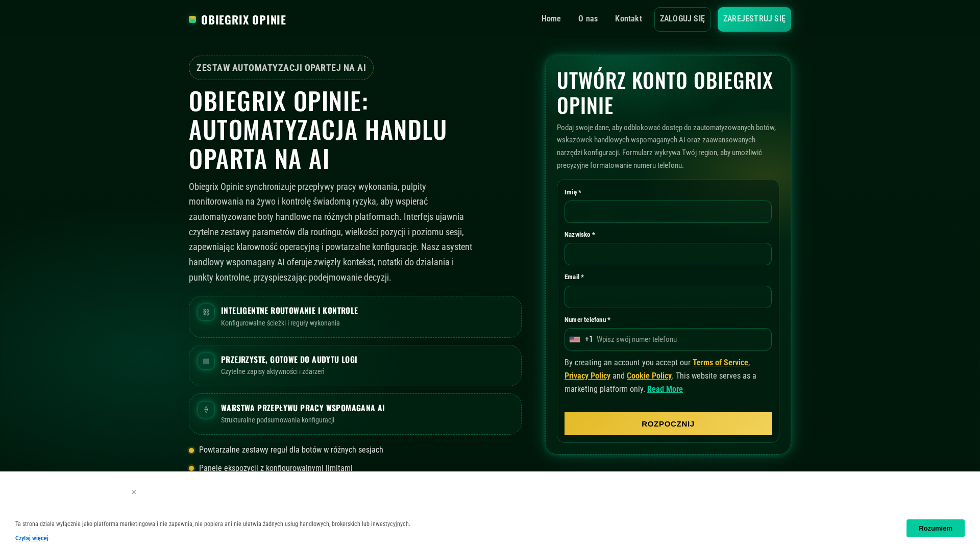Accept the notice with Rozumiem button
Screen dimensions: 980x551
pyautogui.click(x=936, y=528)
